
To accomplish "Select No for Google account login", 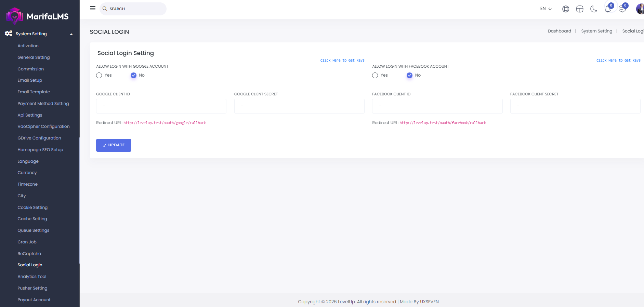I will coord(133,76).
